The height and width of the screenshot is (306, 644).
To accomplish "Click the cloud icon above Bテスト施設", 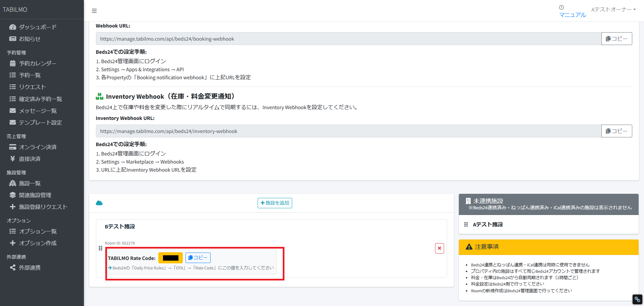I will coord(99,203).
